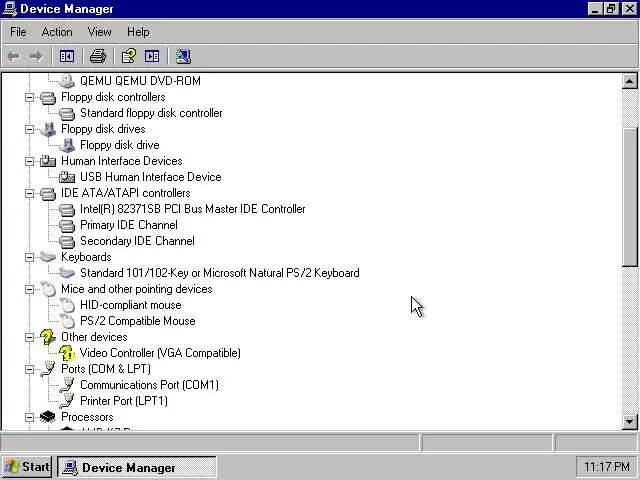
Task: Click the Primary IDE Channel icon
Action: (67, 225)
